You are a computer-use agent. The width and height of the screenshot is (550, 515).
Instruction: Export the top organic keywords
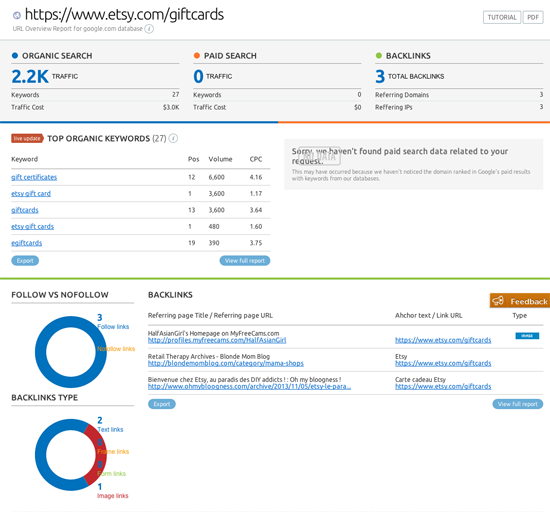25,261
